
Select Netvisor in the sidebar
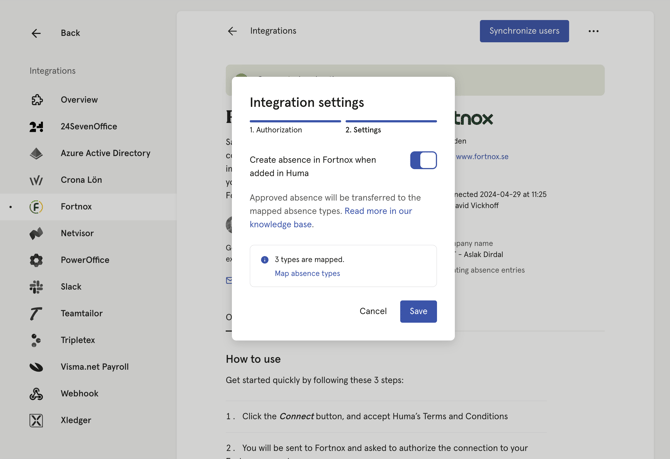[x=88, y=233]
